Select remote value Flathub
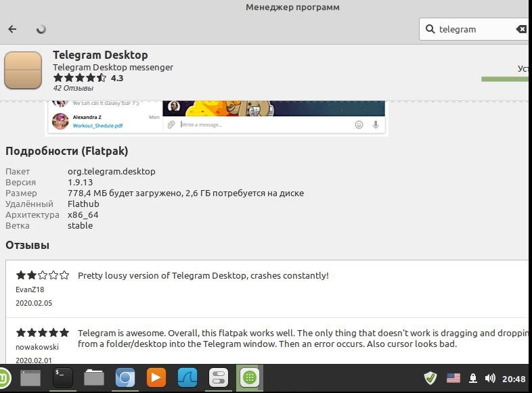 click(x=83, y=204)
